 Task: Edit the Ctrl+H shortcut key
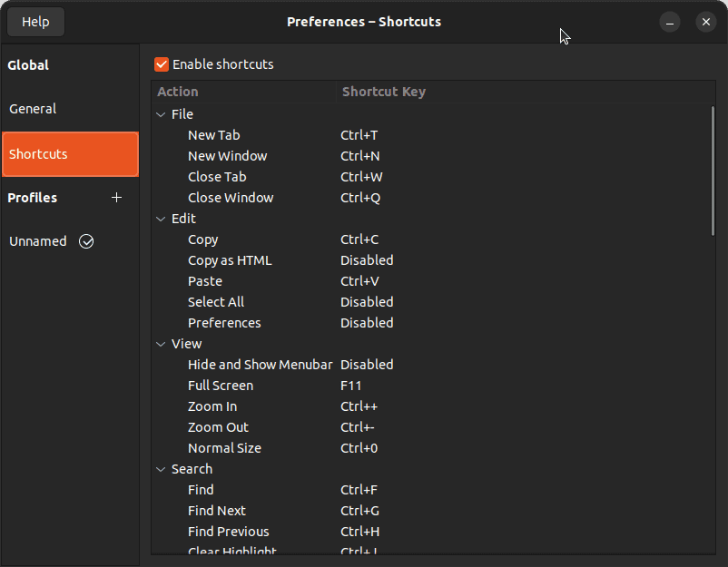pyautogui.click(x=359, y=533)
